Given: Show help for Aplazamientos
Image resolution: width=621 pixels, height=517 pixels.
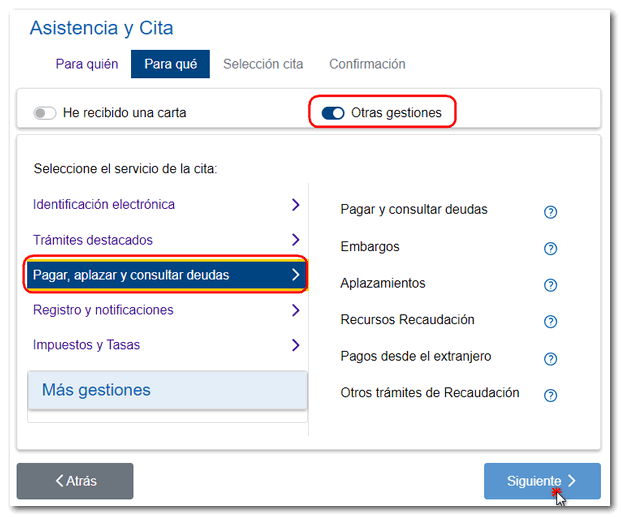Looking at the screenshot, I should [550, 285].
